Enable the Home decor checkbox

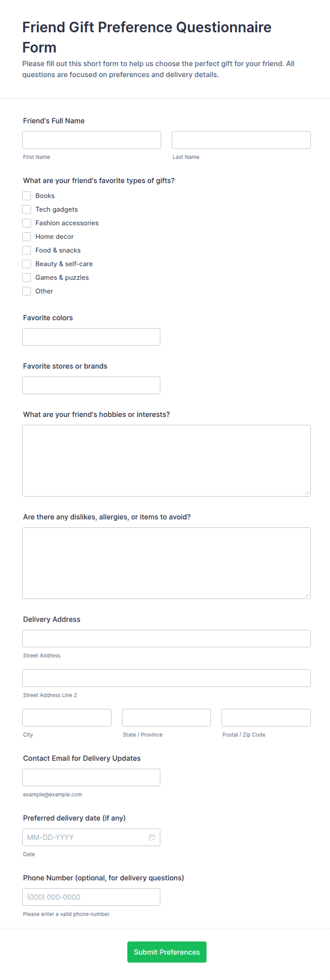(27, 236)
